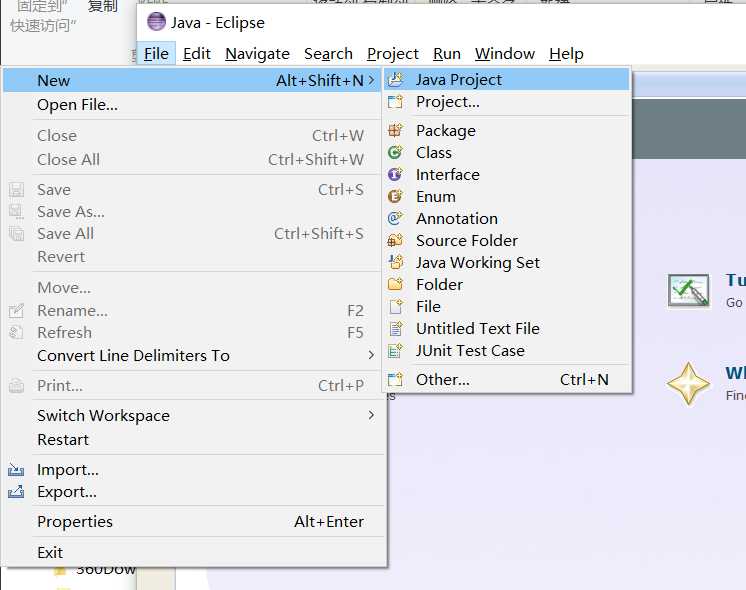Open the Edit menu
The image size is (746, 590).
196,54
